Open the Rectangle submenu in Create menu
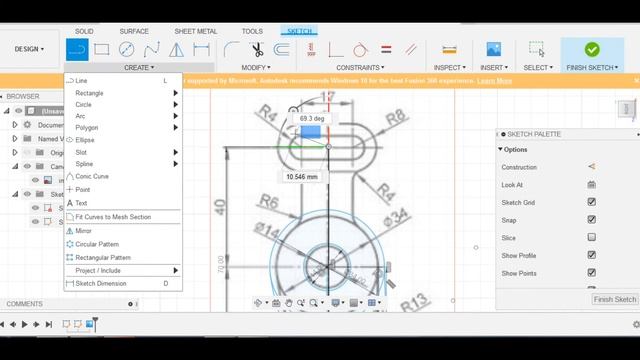Screen dimensions: 640x360 pyautogui.click(x=123, y=93)
